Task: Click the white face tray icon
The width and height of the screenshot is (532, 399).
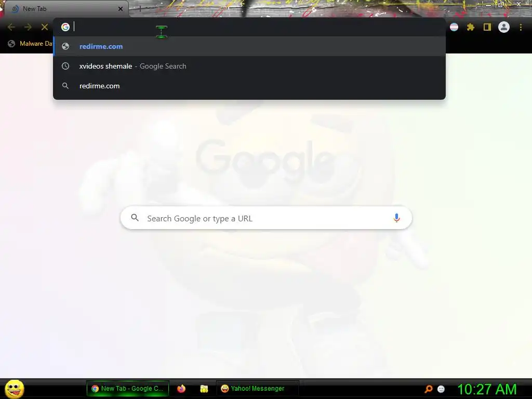Action: click(x=441, y=389)
